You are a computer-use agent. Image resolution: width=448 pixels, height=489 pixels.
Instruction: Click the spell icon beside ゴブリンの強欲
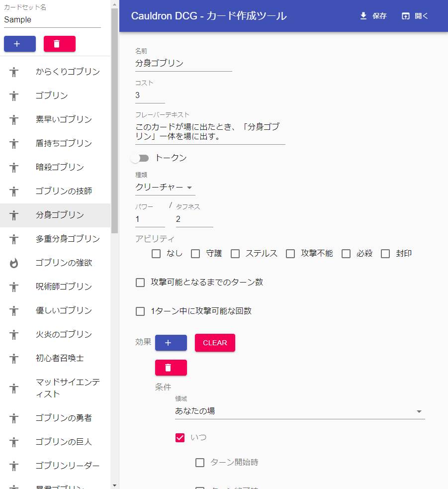pos(14,263)
